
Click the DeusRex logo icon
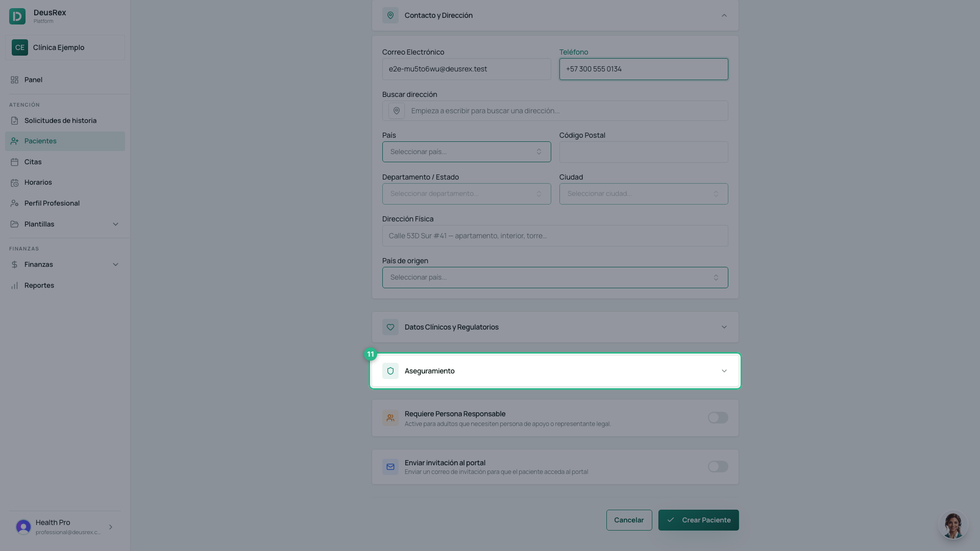tap(17, 16)
